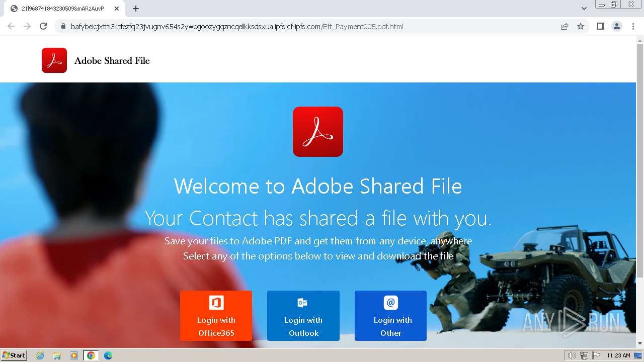This screenshot has width=644, height=362.
Task: Click the network tray icon
Action: 584,355
